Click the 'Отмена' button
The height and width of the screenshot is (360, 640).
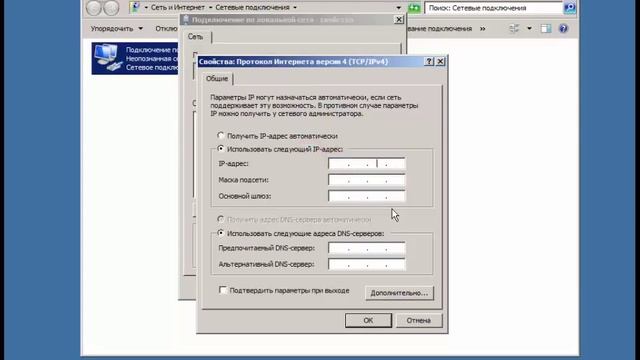point(419,320)
